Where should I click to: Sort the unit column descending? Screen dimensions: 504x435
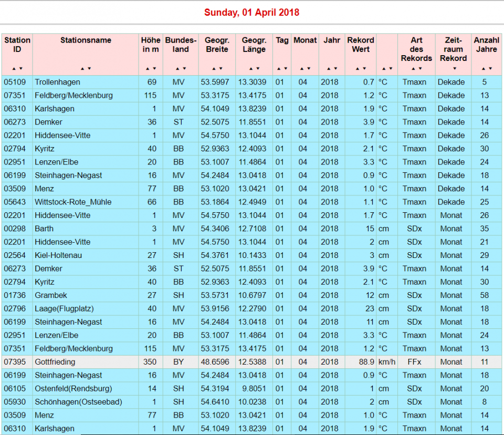pos(390,68)
